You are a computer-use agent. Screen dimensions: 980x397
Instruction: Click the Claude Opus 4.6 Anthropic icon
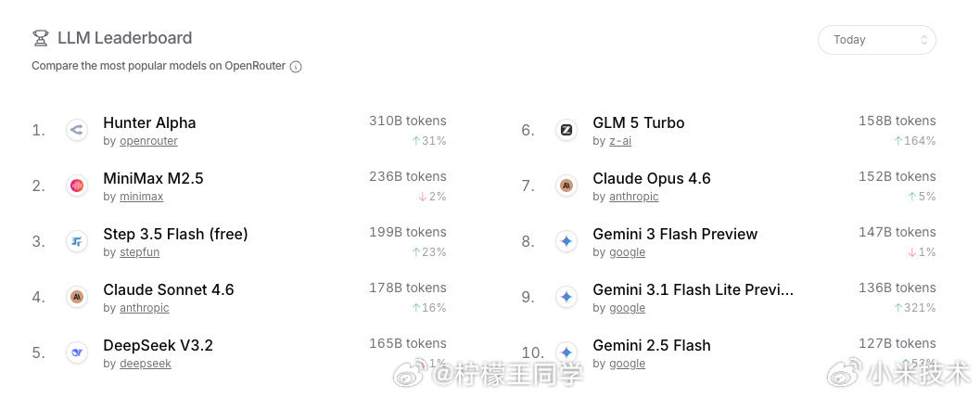(566, 186)
